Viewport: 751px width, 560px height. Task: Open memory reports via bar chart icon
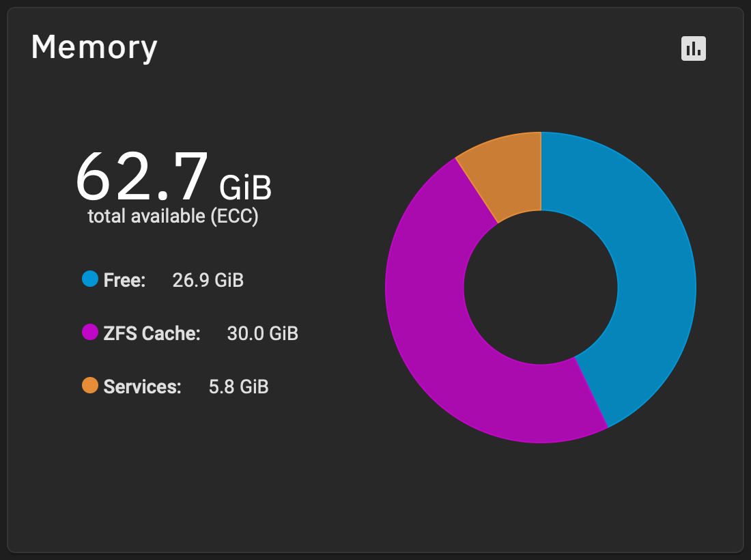(x=693, y=48)
